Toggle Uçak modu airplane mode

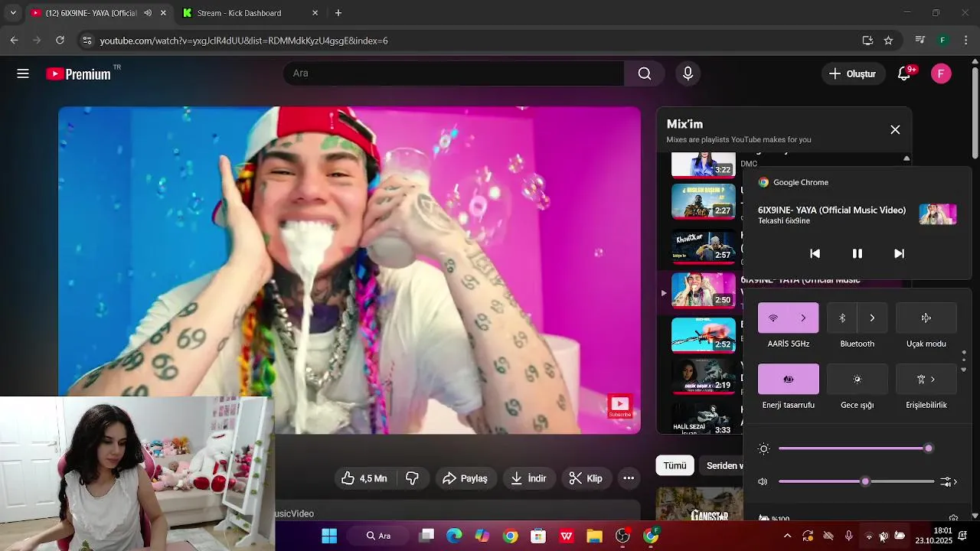926,318
